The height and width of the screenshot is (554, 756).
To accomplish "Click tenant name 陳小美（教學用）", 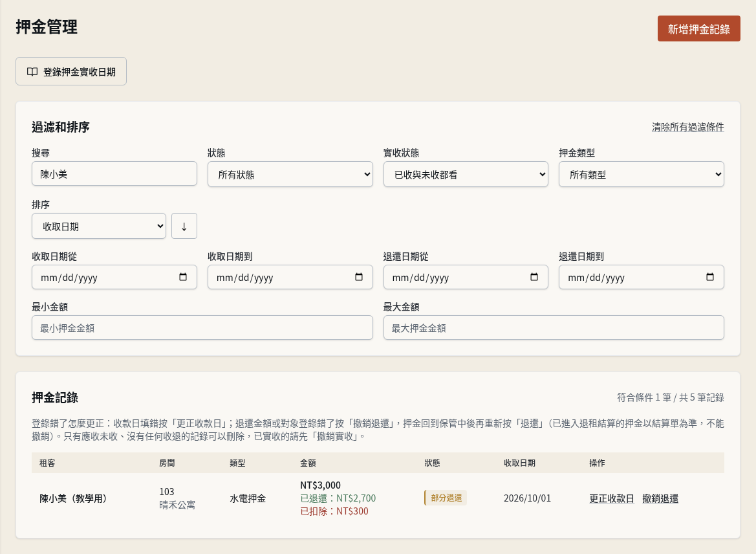I will tap(73, 498).
